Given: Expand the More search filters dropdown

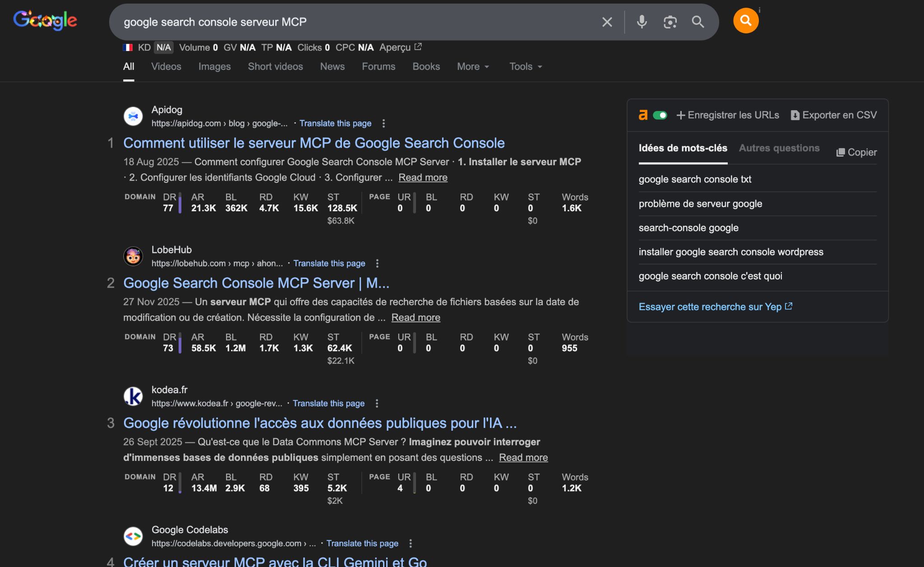Looking at the screenshot, I should 473,66.
